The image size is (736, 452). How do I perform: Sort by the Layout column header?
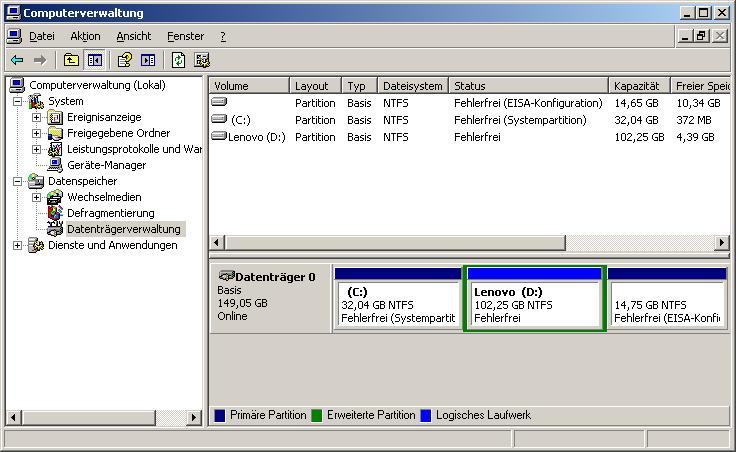315,86
